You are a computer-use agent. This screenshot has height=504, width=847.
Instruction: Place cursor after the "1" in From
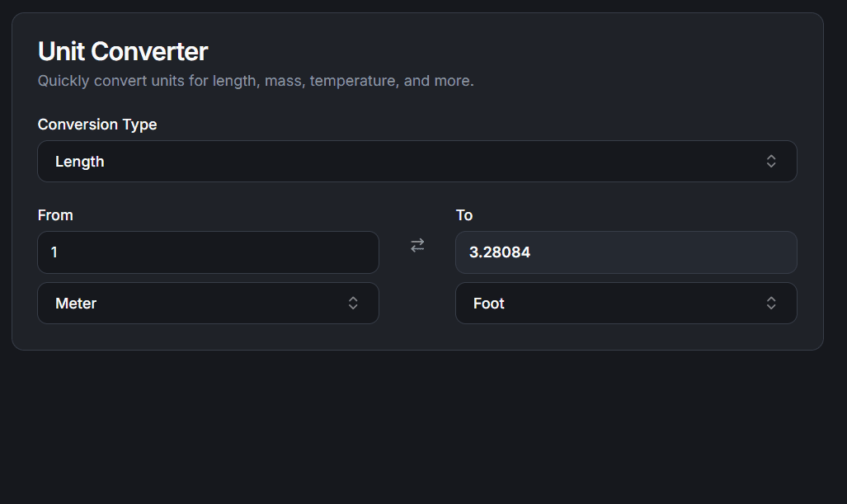[x=59, y=252]
